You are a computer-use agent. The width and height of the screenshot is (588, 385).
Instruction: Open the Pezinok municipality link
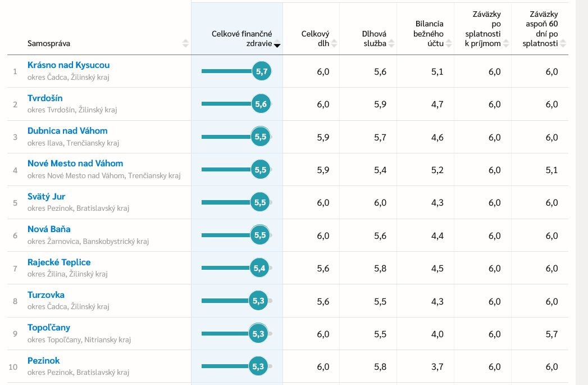[x=43, y=360]
